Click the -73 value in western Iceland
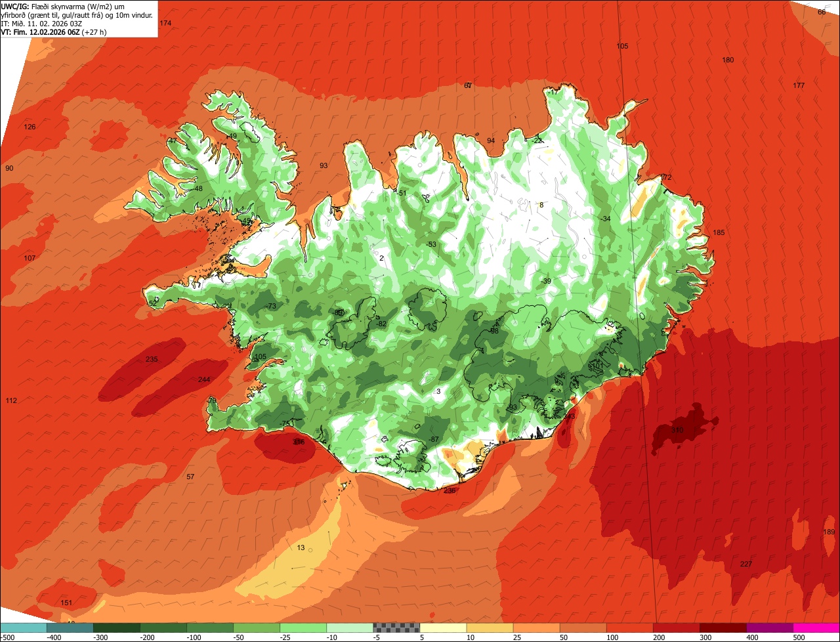Image resolution: width=840 pixels, height=642 pixels. [x=271, y=307]
